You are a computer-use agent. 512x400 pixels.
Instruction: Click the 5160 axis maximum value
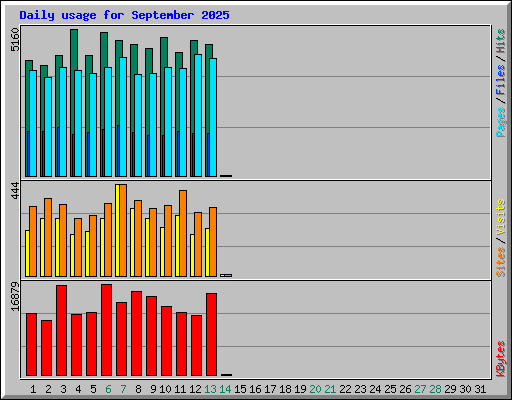click(x=15, y=39)
